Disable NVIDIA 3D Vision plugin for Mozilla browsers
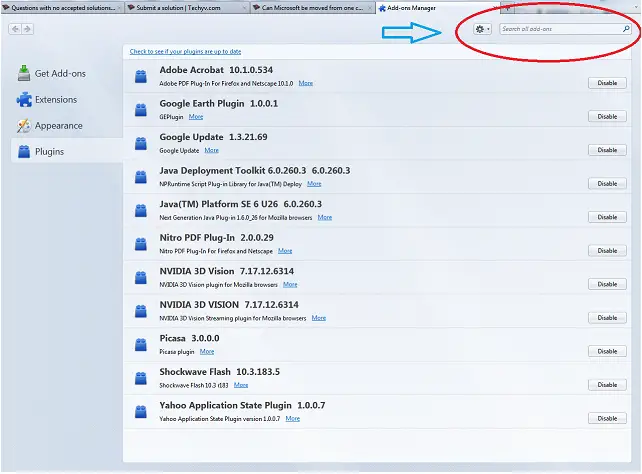642x474 pixels. tap(607, 284)
